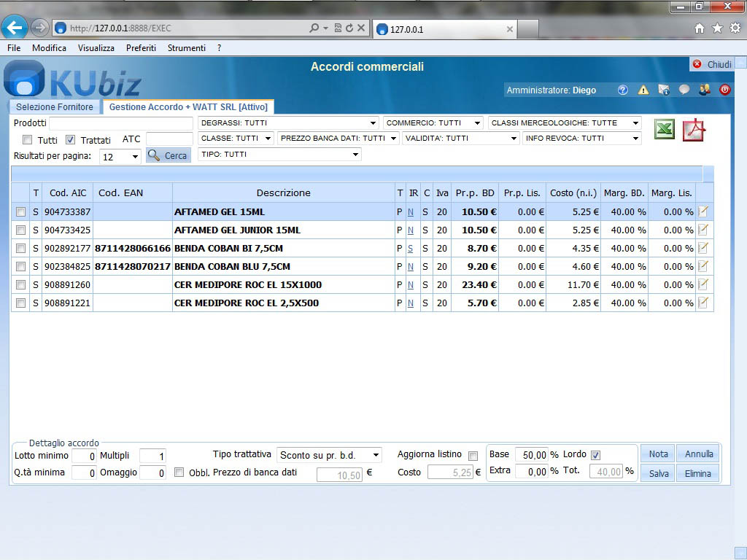747x560 pixels.
Task: Click the Prodotti text field
Action: pyautogui.click(x=120, y=123)
